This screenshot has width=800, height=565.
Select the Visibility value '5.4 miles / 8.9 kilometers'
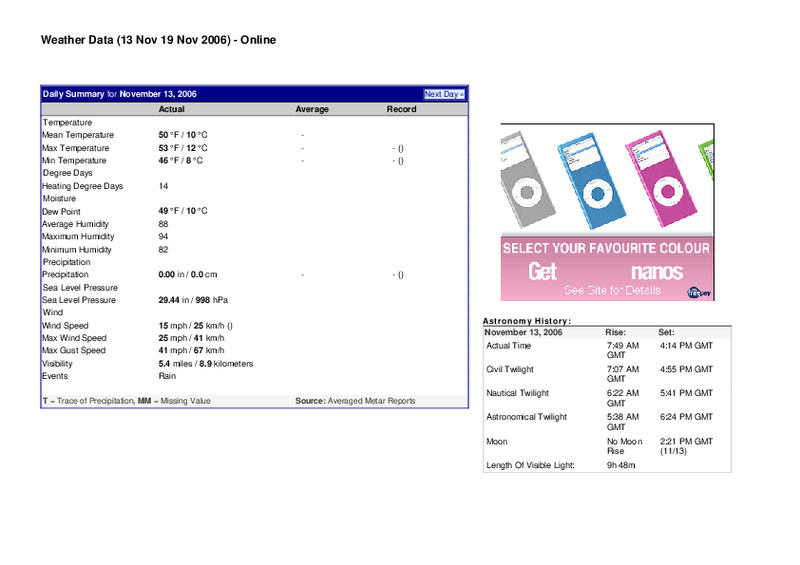[x=206, y=363]
